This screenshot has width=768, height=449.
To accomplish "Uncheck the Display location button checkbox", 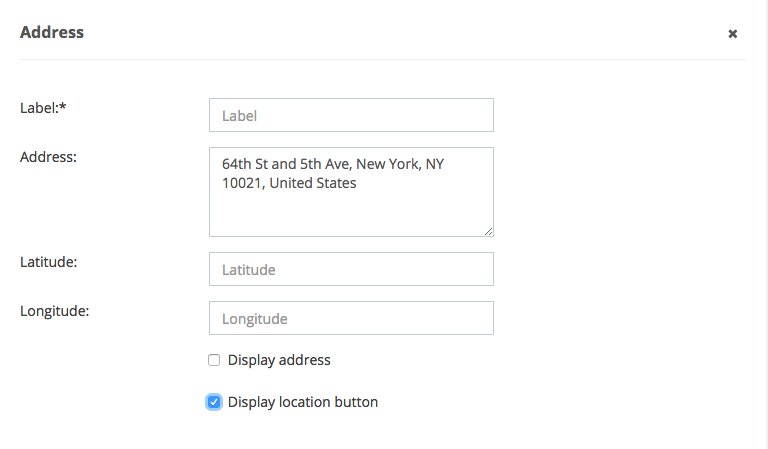I will [214, 402].
